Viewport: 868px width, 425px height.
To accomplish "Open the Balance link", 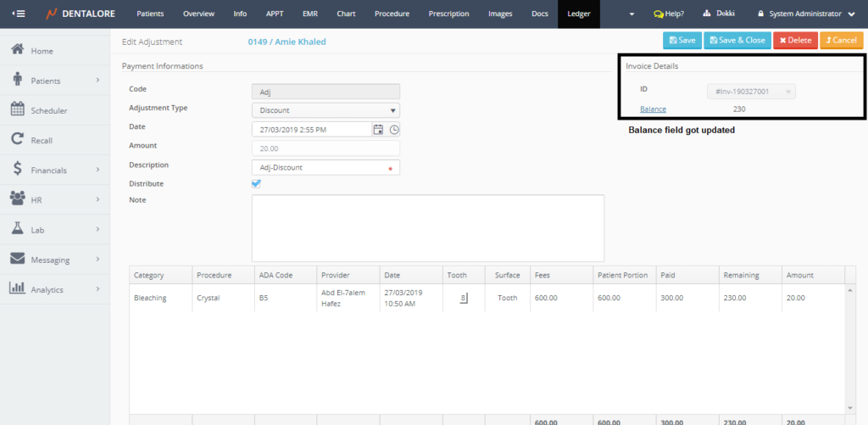I will pos(653,109).
